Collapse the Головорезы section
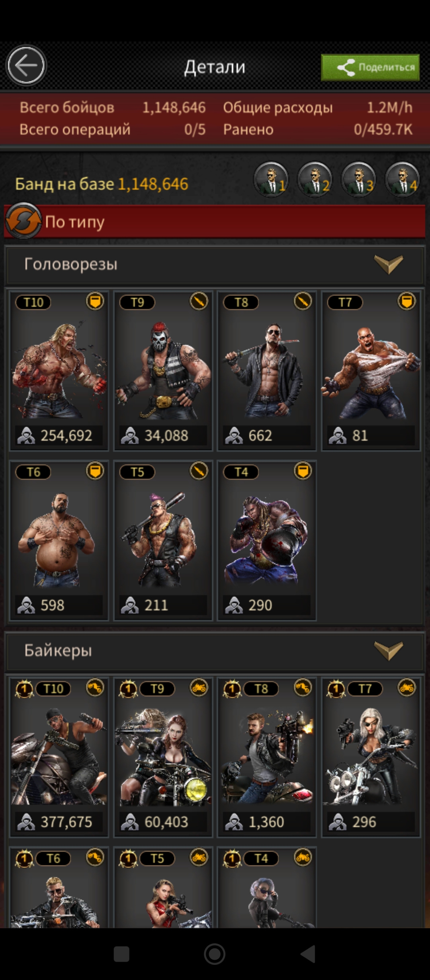Screen dimensions: 430x980 (389, 265)
